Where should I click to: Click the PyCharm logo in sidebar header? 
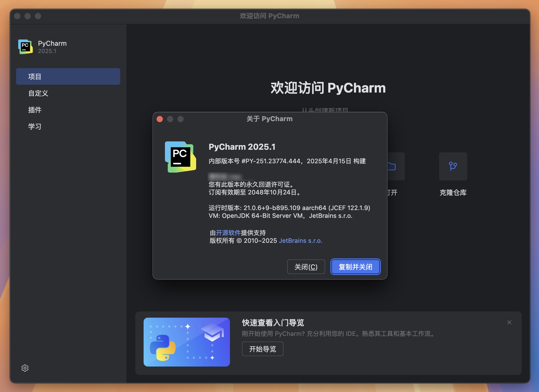point(25,47)
